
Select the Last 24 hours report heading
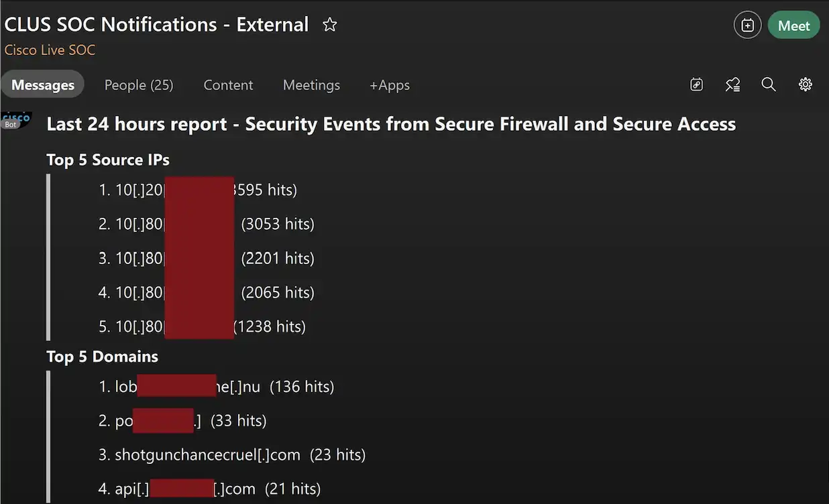[391, 123]
